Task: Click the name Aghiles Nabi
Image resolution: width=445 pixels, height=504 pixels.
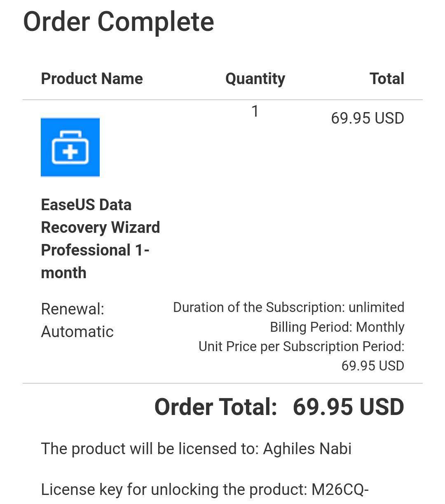Action: tap(307, 449)
